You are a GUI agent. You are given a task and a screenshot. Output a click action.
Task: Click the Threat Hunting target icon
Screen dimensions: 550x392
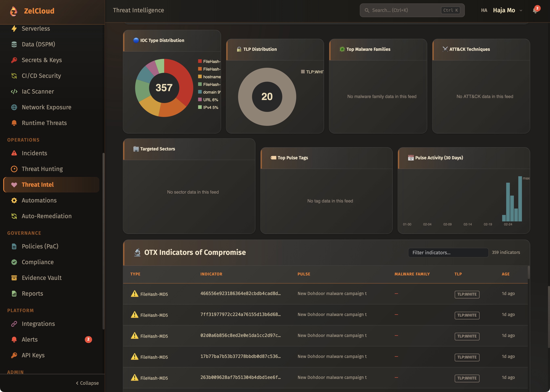pos(14,169)
